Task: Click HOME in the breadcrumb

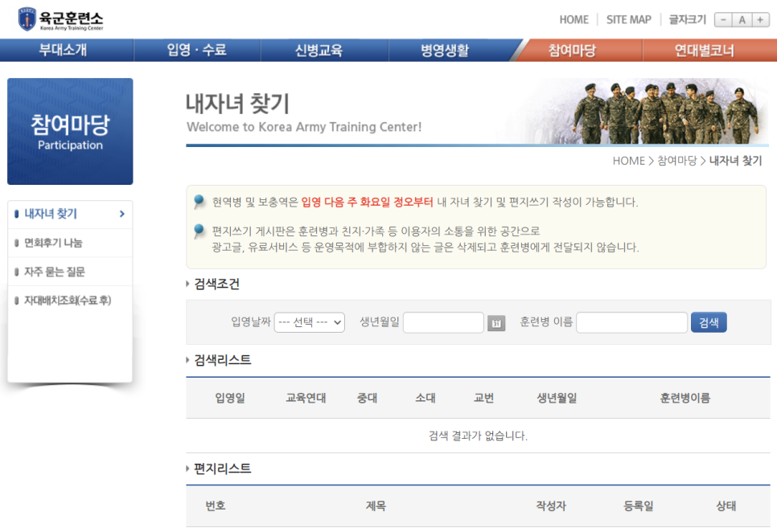Action: pyautogui.click(x=628, y=161)
